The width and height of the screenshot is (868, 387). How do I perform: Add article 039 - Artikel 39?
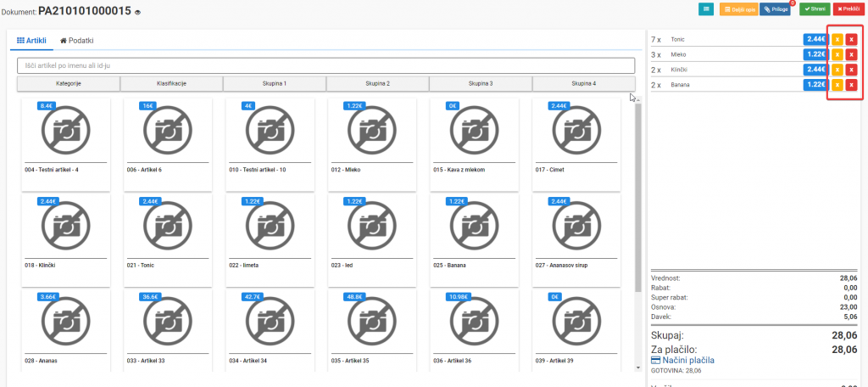click(x=576, y=330)
